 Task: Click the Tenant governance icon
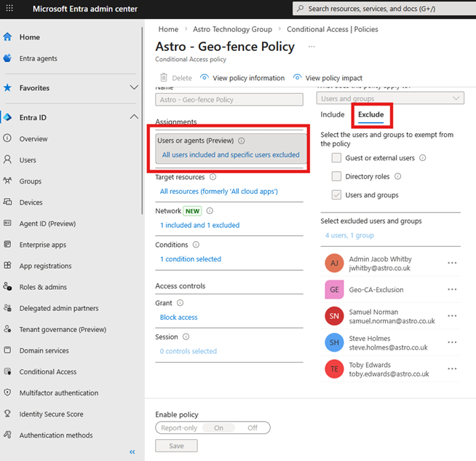click(x=7, y=329)
